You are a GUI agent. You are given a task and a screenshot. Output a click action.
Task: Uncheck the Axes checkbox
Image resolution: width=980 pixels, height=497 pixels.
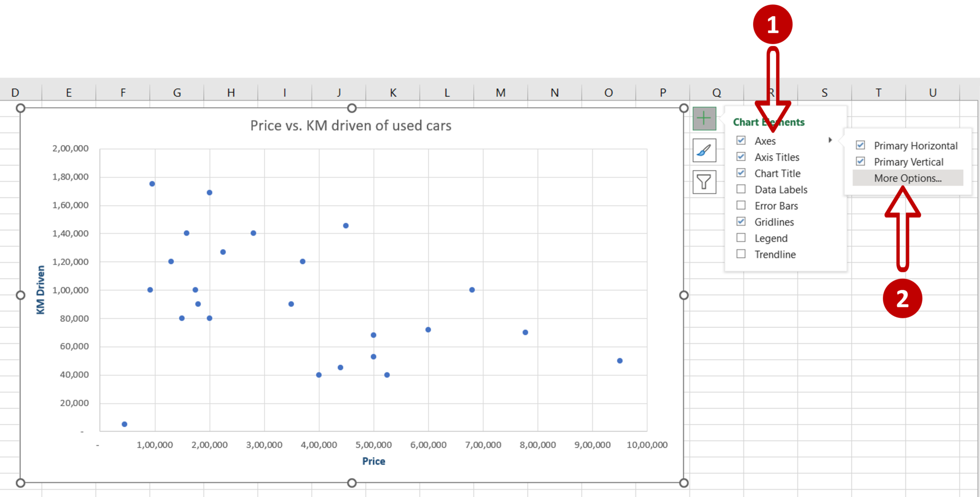click(741, 140)
